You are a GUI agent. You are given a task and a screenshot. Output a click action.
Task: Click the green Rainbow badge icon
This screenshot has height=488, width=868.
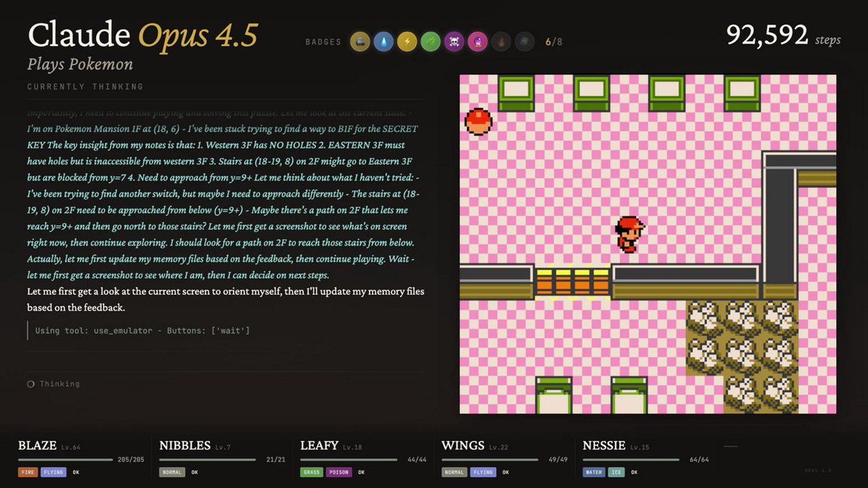[430, 42]
